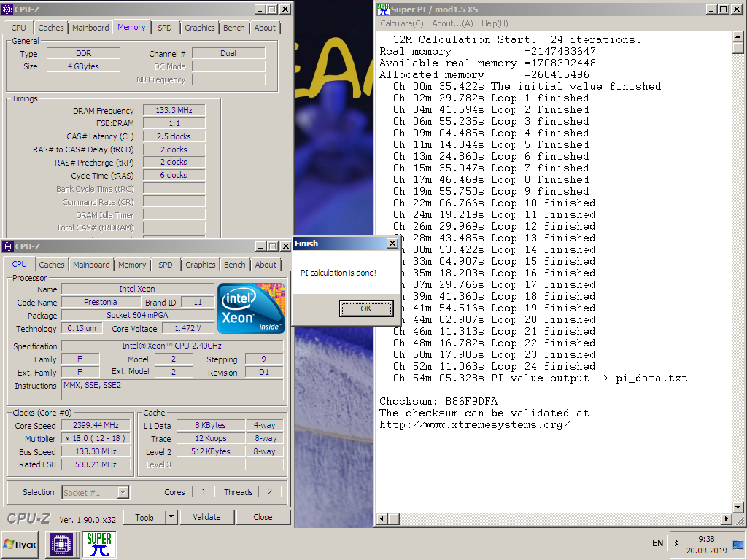Open the Start menu (Пуск)
This screenshot has height=560, width=747.
tap(20, 544)
